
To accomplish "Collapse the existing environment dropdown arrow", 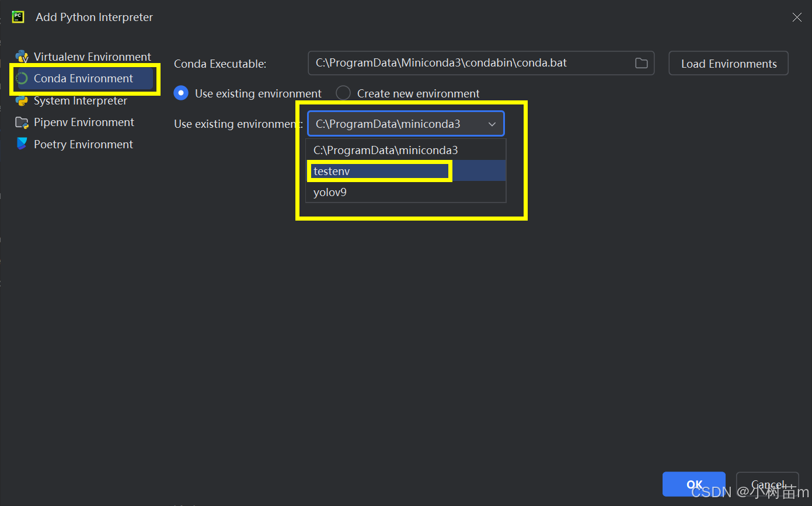I will 492,124.
